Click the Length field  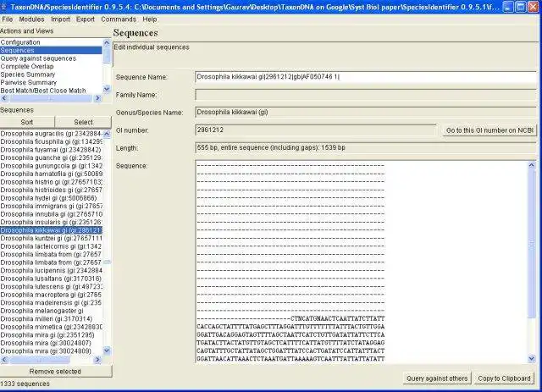(366, 148)
